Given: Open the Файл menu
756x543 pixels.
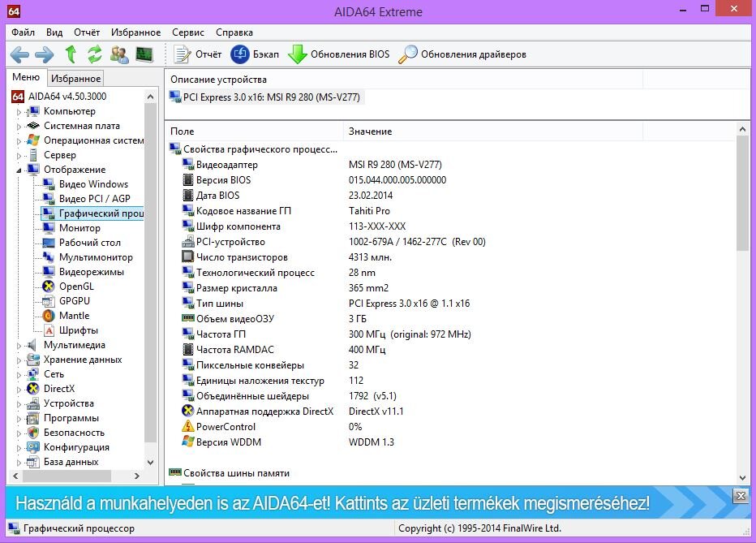Looking at the screenshot, I should [x=24, y=32].
